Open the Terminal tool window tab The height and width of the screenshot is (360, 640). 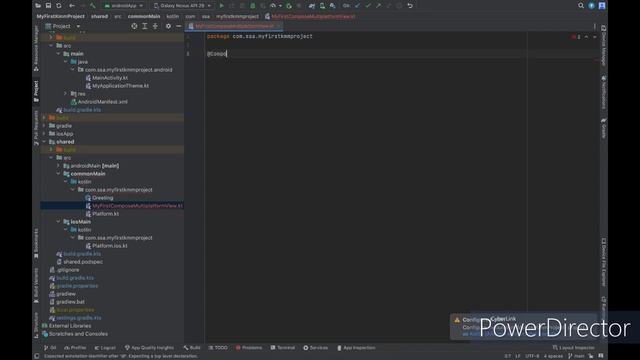pyautogui.click(x=282, y=348)
